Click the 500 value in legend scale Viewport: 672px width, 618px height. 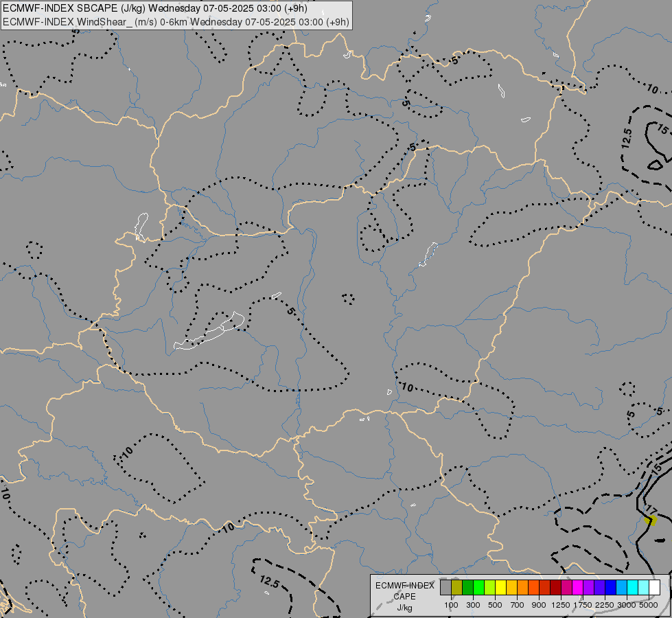point(495,605)
